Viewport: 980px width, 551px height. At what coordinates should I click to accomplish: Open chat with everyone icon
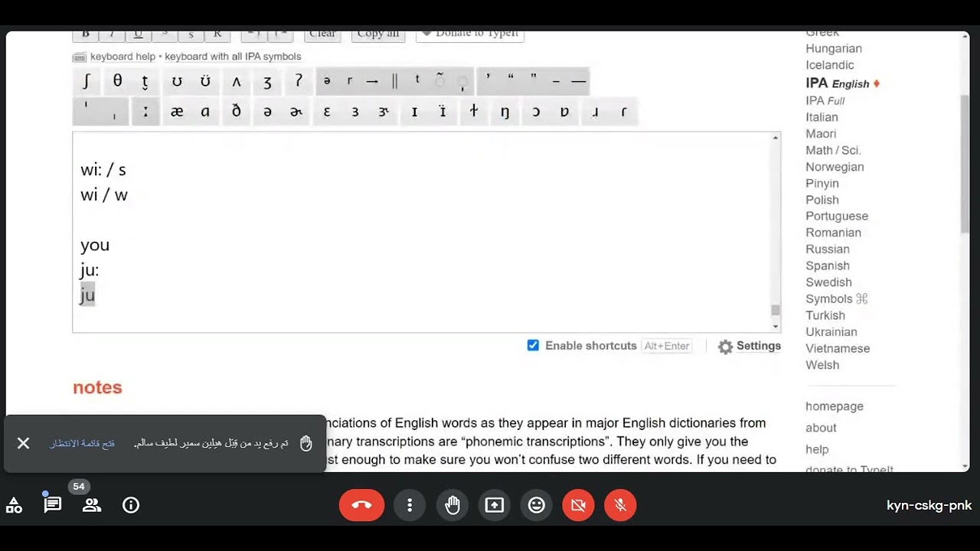[x=52, y=505]
